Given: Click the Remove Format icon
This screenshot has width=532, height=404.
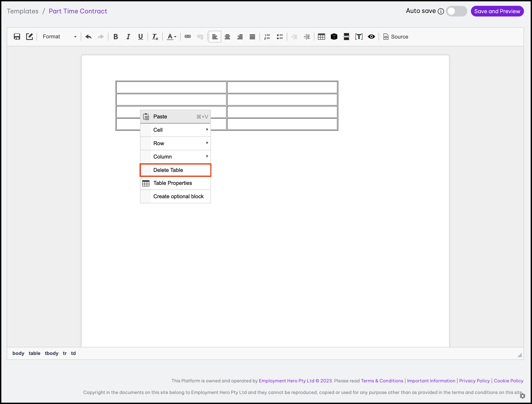Looking at the screenshot, I should pos(155,37).
